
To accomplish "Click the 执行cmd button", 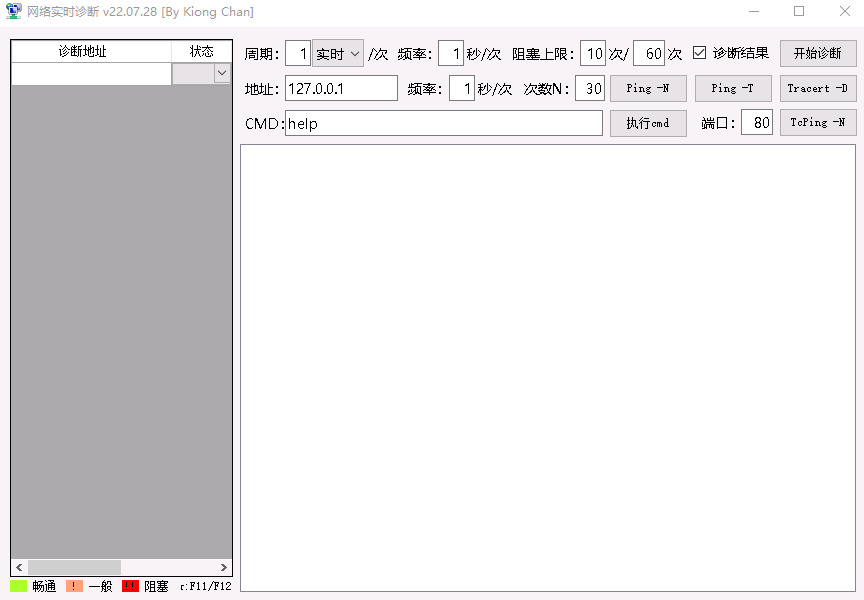I will 648,123.
